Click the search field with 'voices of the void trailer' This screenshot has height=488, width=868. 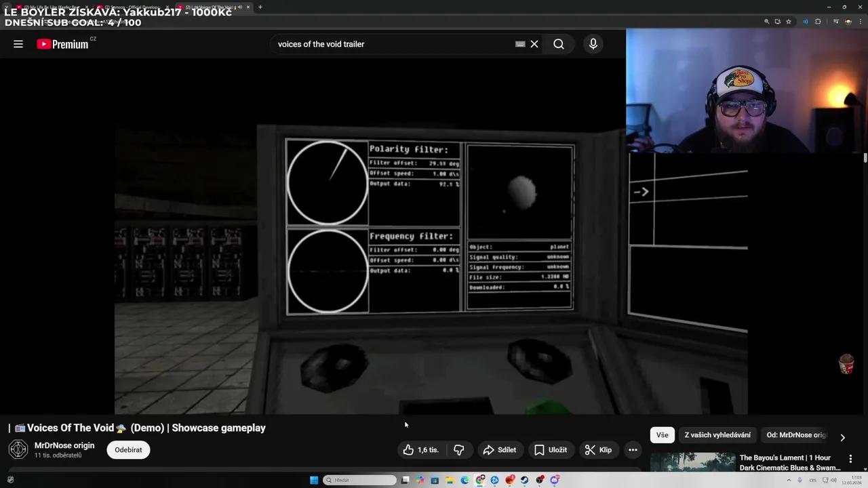(393, 44)
